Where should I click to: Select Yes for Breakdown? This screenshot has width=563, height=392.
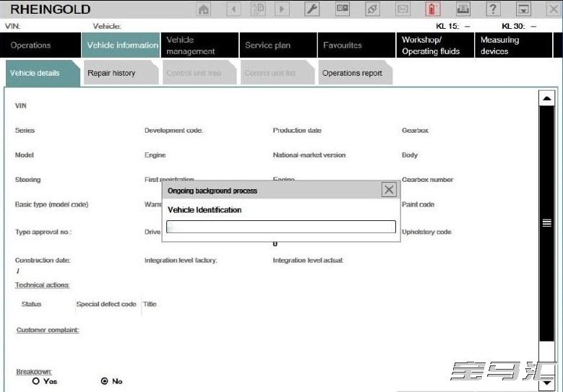pyautogui.click(x=35, y=381)
